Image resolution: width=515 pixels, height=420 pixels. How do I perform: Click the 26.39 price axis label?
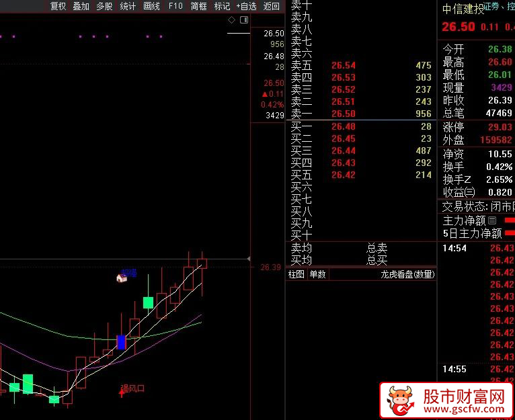(271, 267)
